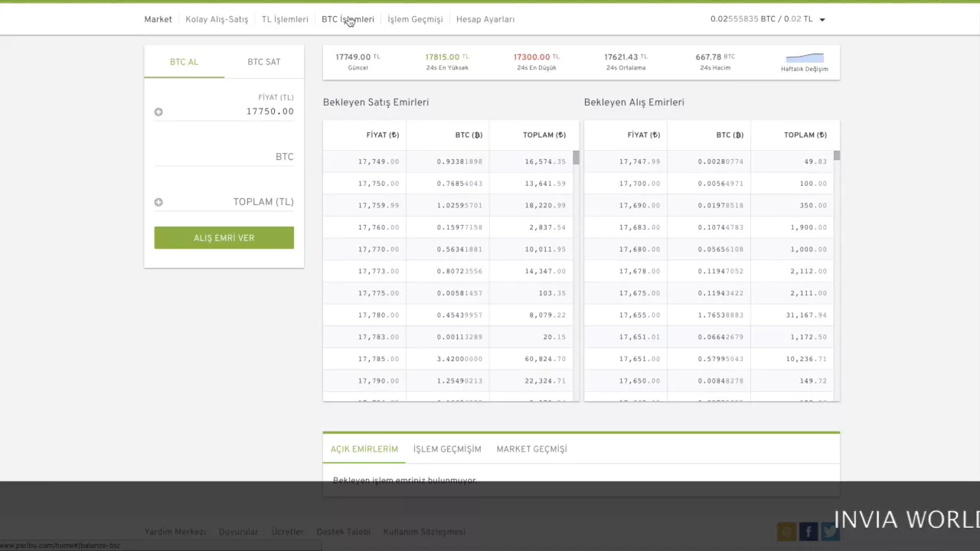Screen dimensions: 980x551
Task: Click the plus icon beside TOPLAM (TL)
Action: pos(158,202)
